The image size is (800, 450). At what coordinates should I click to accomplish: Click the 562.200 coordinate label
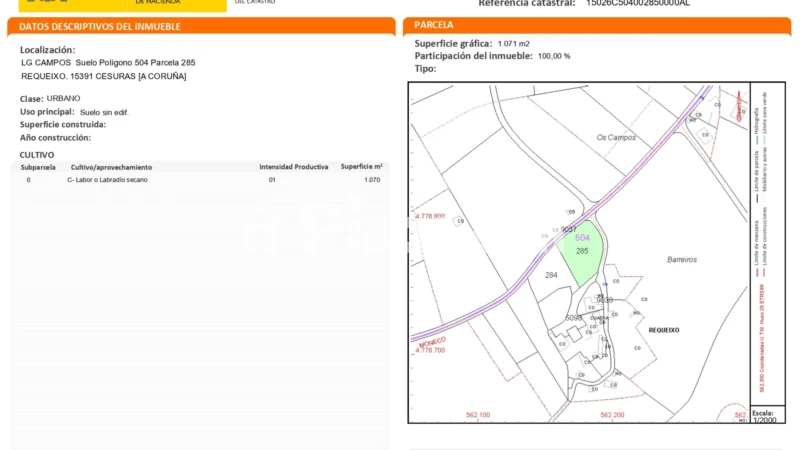click(x=612, y=415)
